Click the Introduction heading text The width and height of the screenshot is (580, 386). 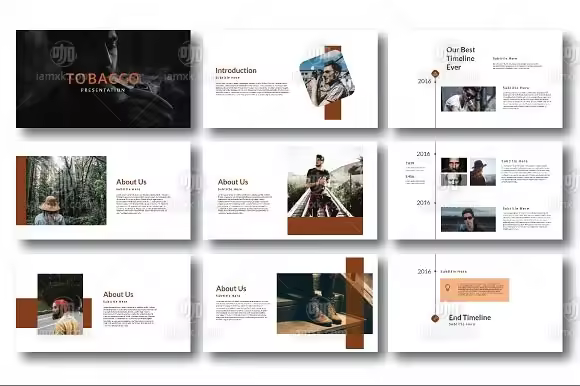(236, 70)
